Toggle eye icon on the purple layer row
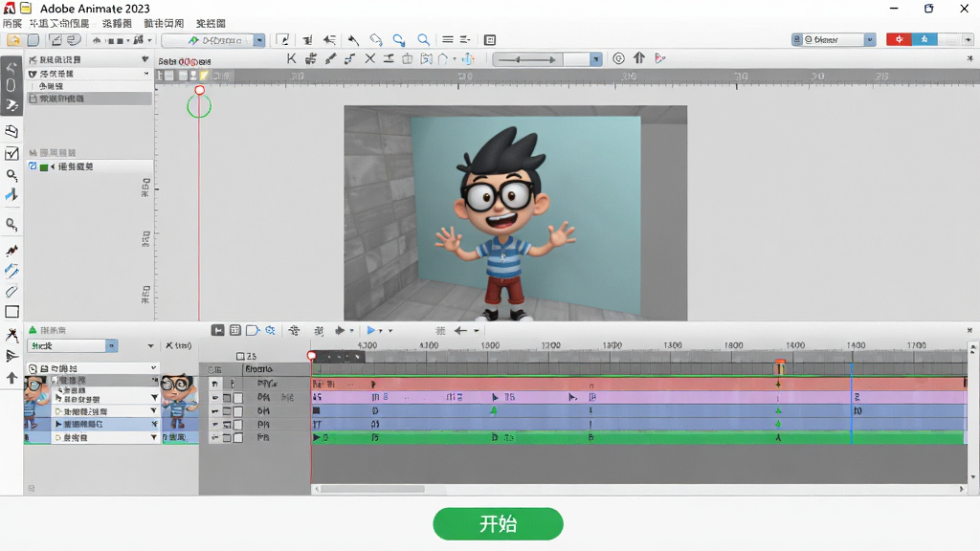 [215, 397]
